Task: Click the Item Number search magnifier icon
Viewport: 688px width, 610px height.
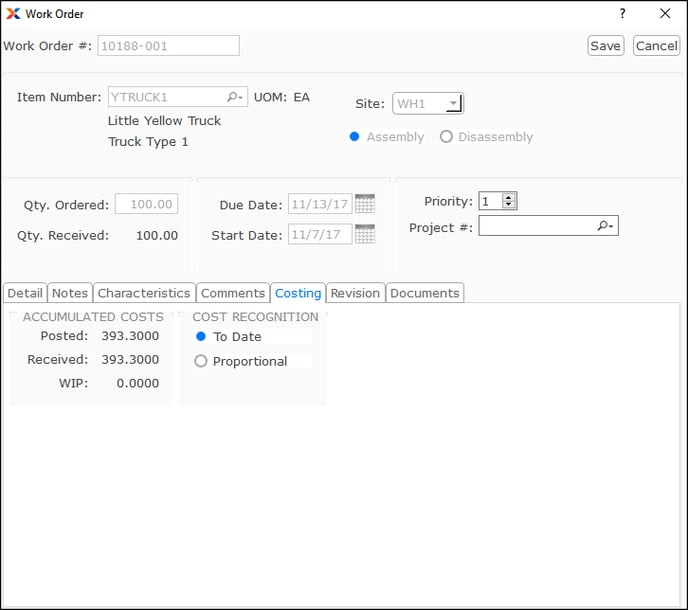Action: pyautogui.click(x=234, y=97)
